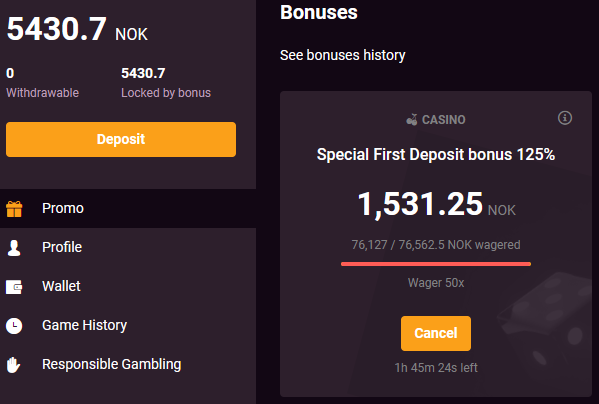This screenshot has height=404, width=599.
Task: Open Responsible Gambling page
Action: pos(128,364)
